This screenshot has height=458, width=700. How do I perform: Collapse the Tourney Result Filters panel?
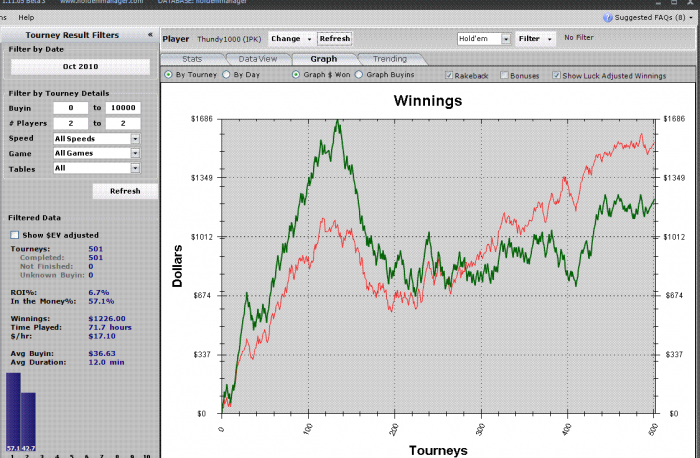(x=150, y=34)
